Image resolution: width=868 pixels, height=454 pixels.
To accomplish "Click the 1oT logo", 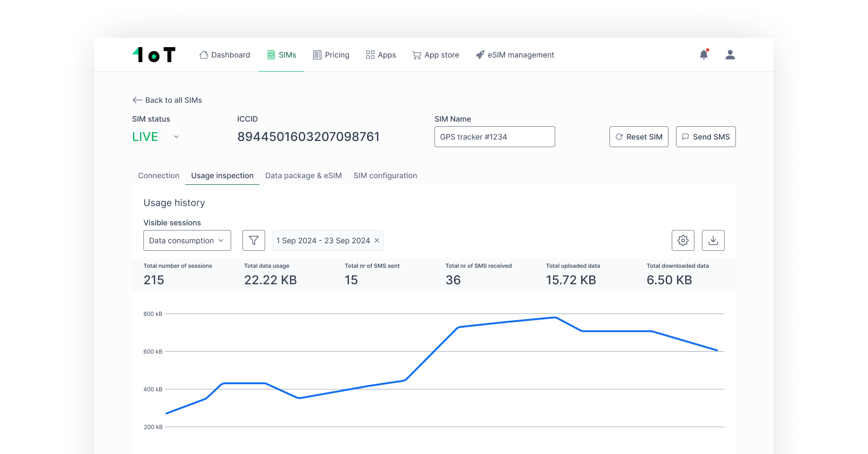I will 154,55.
